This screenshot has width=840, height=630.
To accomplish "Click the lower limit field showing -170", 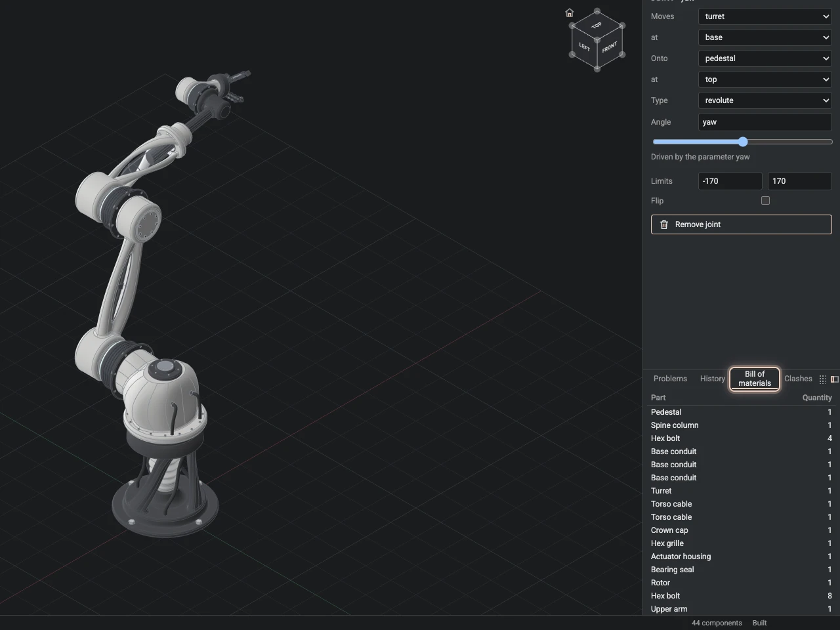I will [730, 181].
